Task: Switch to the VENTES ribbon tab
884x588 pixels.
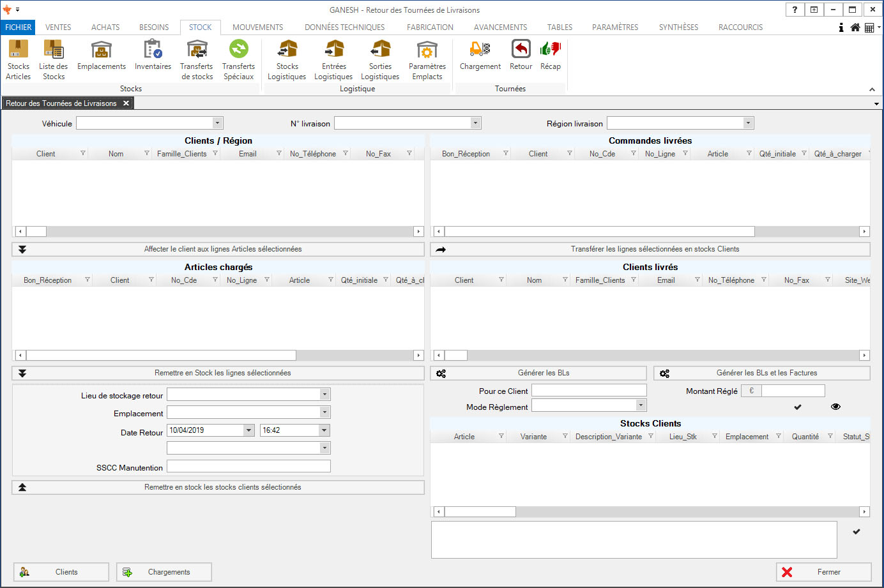Action: point(58,27)
